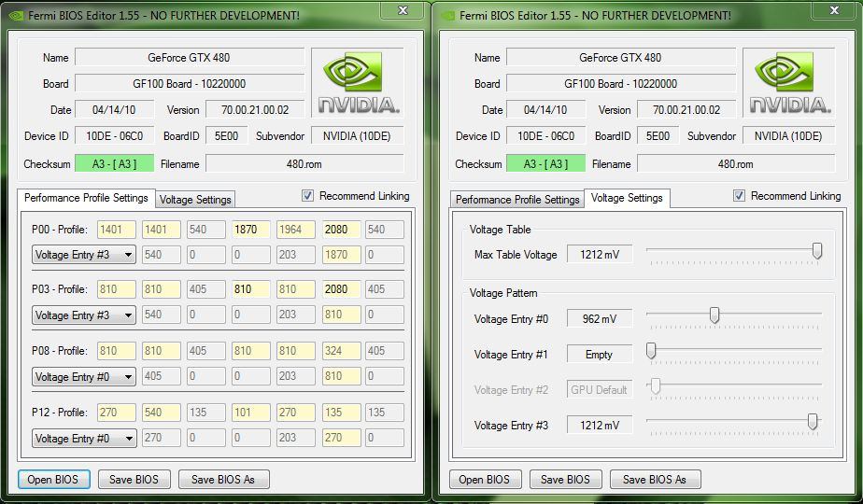Click green Checksum field in right window
863x504 pixels.
pyautogui.click(x=546, y=163)
